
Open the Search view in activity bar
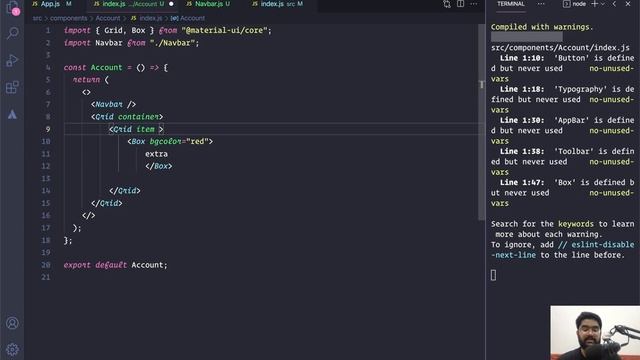tap(13, 33)
